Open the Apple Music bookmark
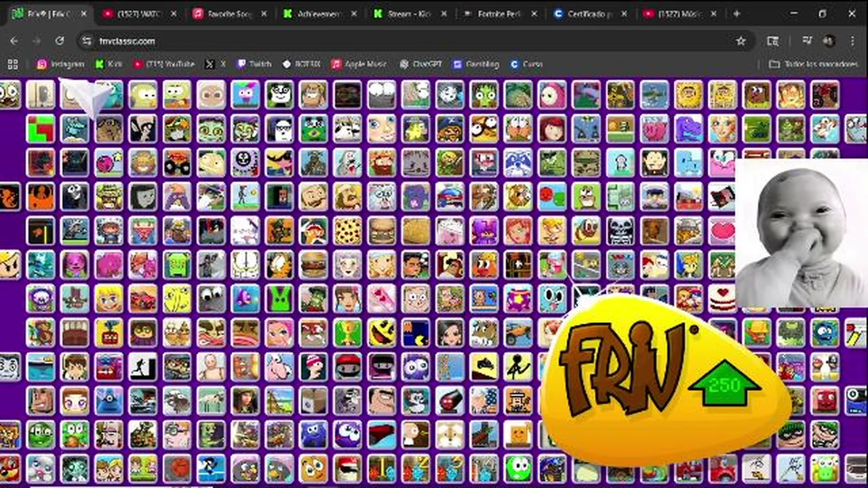Image resolution: width=868 pixels, height=488 pixels. [359, 64]
